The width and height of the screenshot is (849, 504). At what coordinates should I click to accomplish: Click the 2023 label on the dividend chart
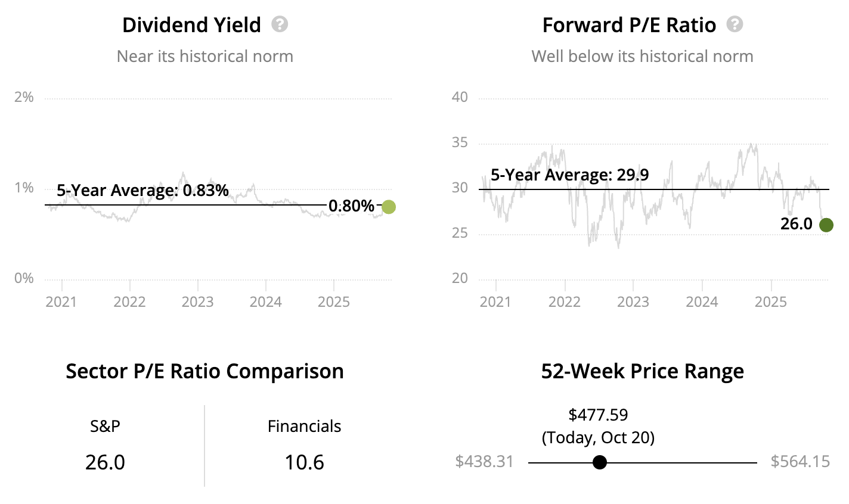click(x=197, y=301)
